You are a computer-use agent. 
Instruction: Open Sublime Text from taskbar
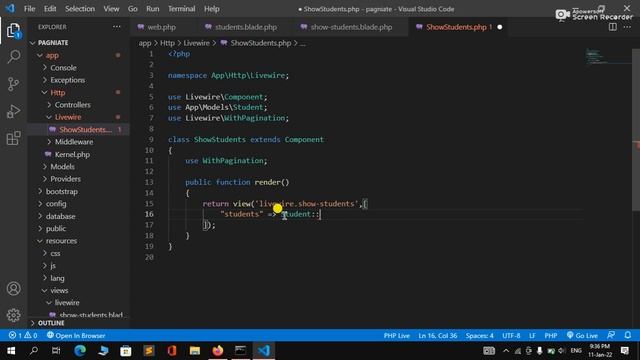point(149,351)
